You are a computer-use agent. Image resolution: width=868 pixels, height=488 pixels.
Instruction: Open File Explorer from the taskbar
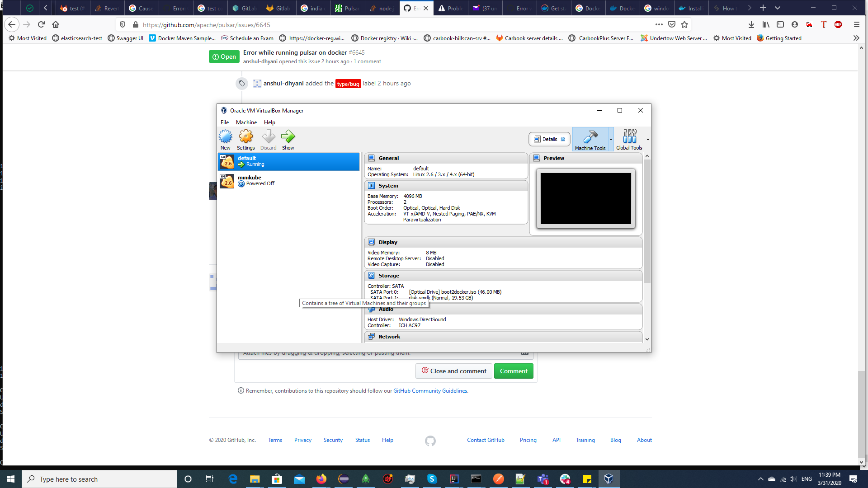(x=255, y=479)
